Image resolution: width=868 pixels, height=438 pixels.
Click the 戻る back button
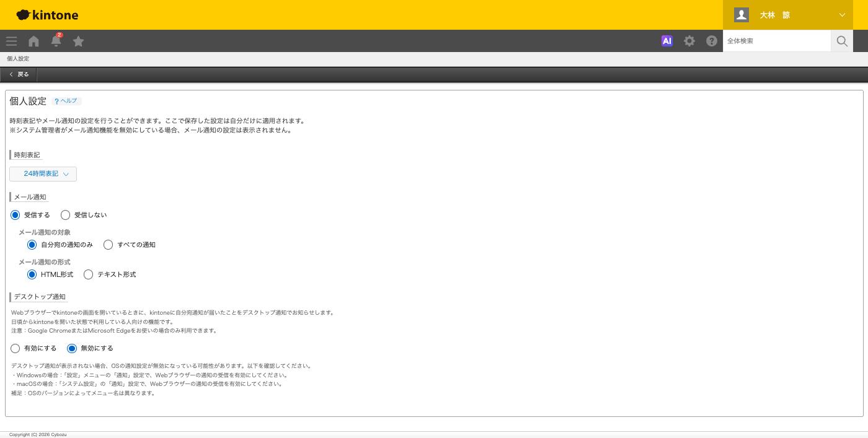(x=19, y=74)
